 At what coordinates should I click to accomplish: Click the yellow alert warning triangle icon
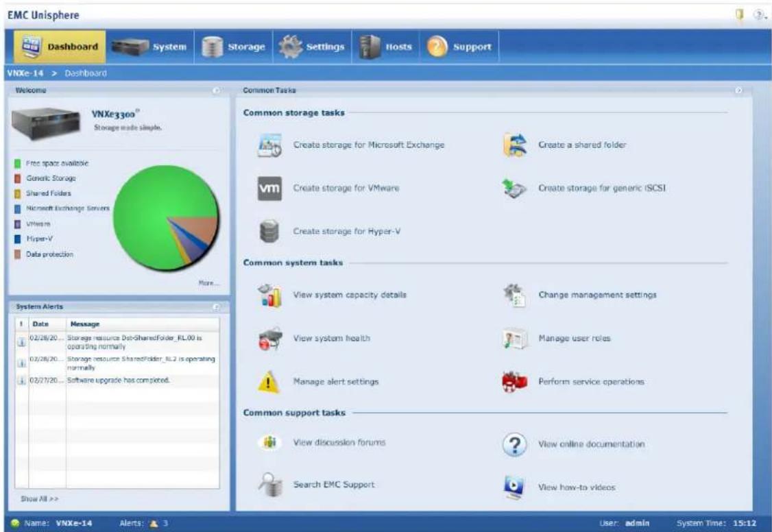click(x=268, y=383)
